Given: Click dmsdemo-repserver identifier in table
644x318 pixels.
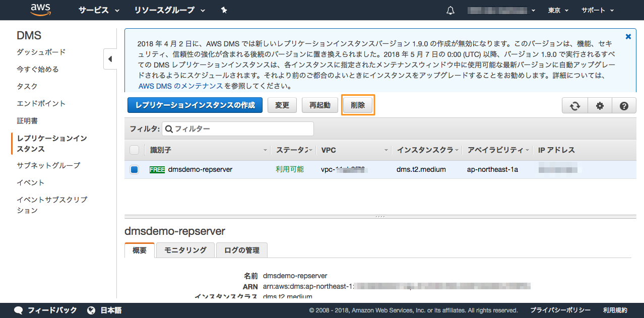Looking at the screenshot, I should (200, 169).
